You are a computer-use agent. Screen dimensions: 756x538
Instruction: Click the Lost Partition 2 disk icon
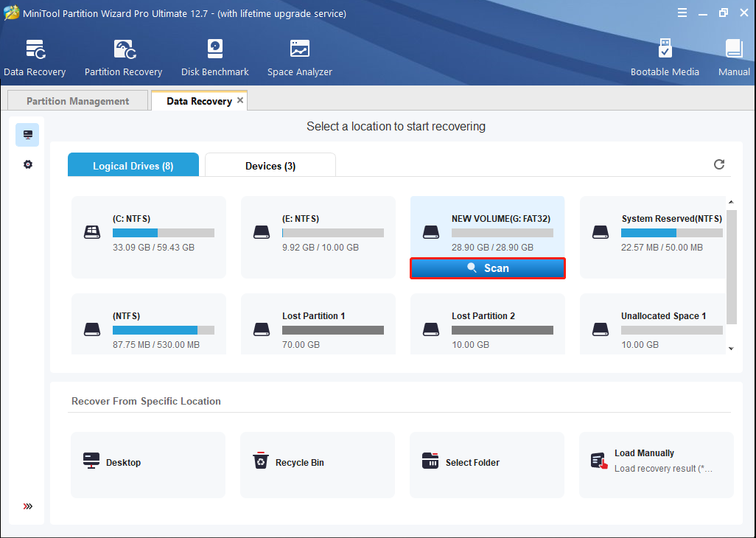pyautogui.click(x=431, y=329)
